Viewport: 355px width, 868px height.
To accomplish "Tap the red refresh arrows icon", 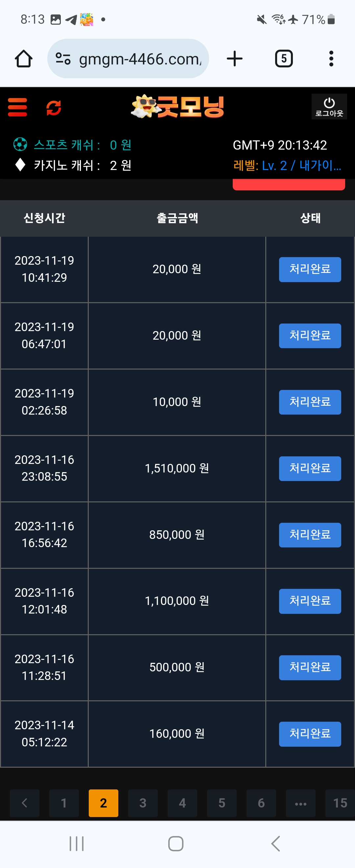I will (x=54, y=108).
